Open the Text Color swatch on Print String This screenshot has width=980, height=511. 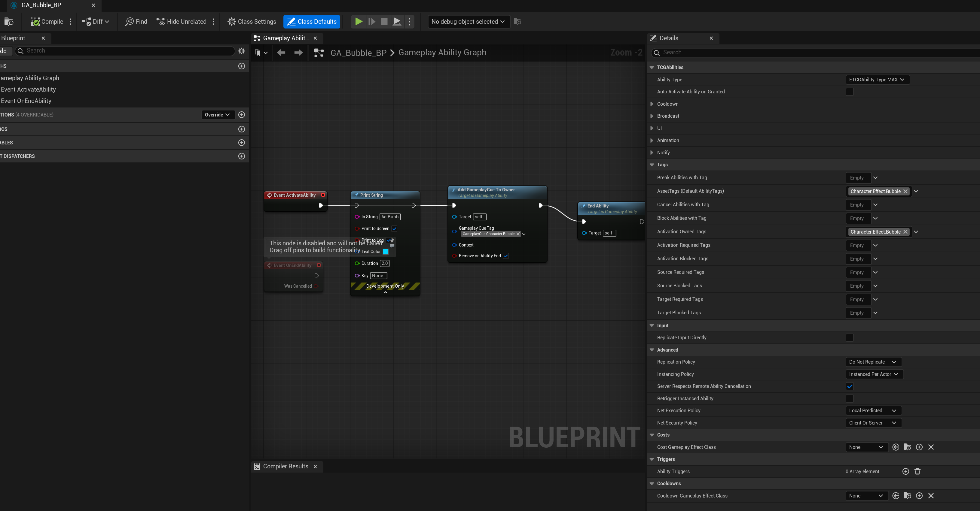pyautogui.click(x=385, y=252)
